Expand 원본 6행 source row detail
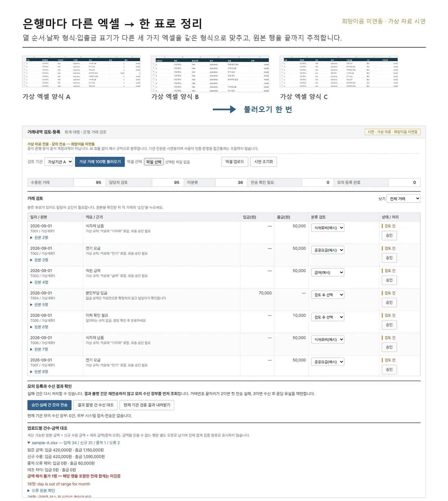448x501 pixels. click(39, 327)
